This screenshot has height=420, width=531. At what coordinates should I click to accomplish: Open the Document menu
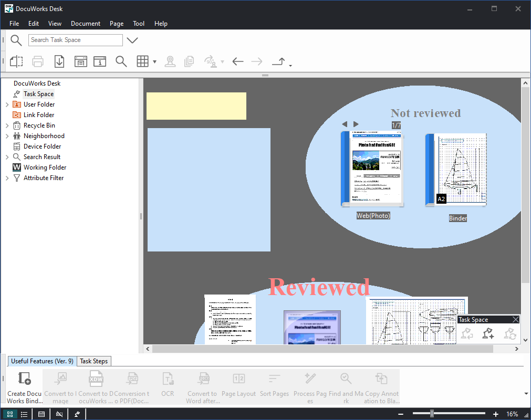pos(86,24)
